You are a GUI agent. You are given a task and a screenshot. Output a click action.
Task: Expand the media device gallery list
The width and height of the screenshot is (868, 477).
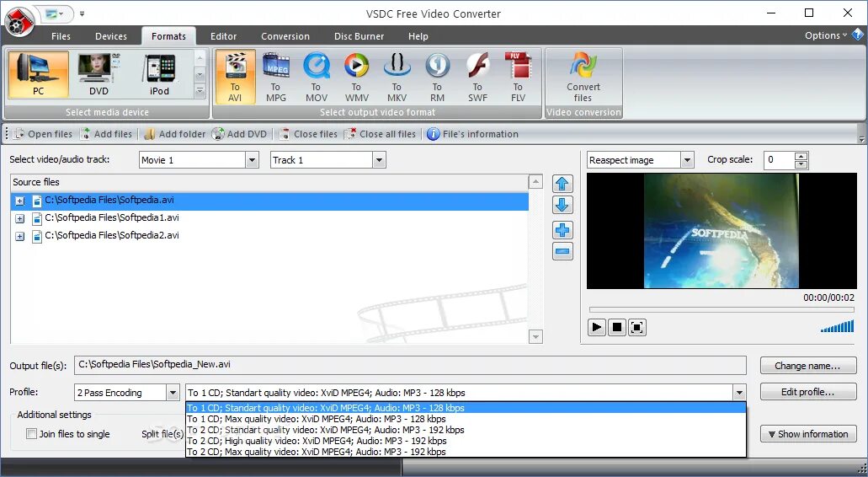point(200,91)
